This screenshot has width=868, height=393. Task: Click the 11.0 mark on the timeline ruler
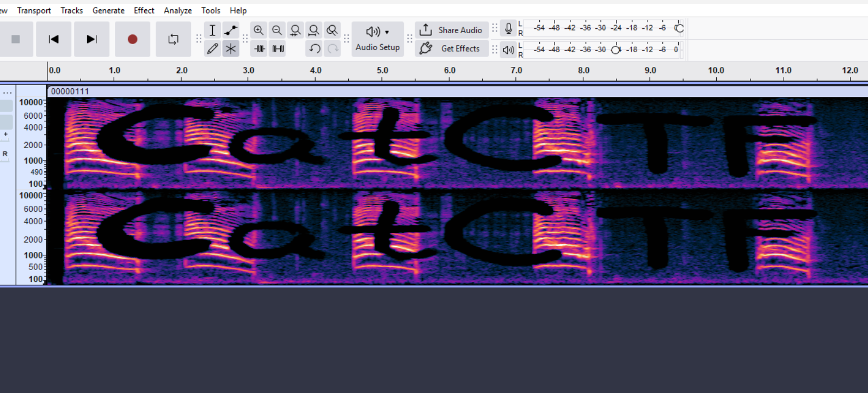(784, 70)
